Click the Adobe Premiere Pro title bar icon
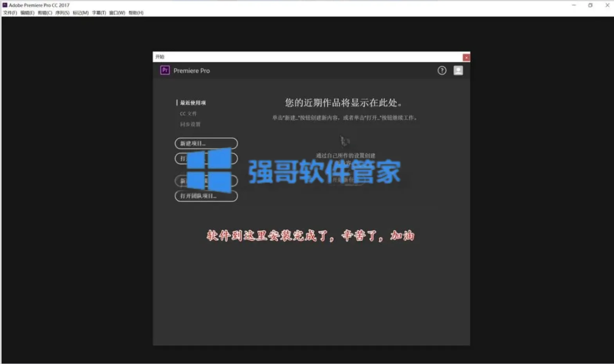The width and height of the screenshot is (614, 364). click(5, 5)
